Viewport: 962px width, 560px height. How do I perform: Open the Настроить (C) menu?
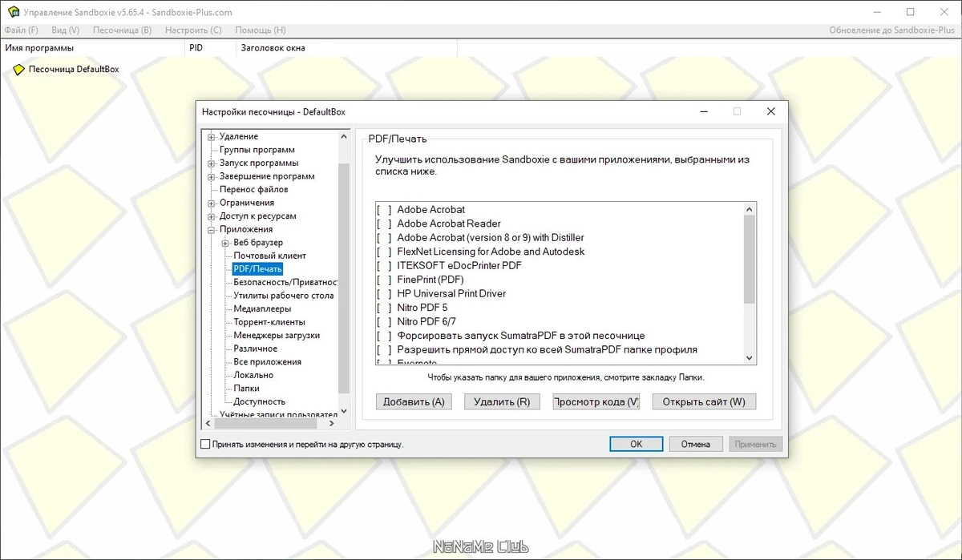[x=193, y=30]
